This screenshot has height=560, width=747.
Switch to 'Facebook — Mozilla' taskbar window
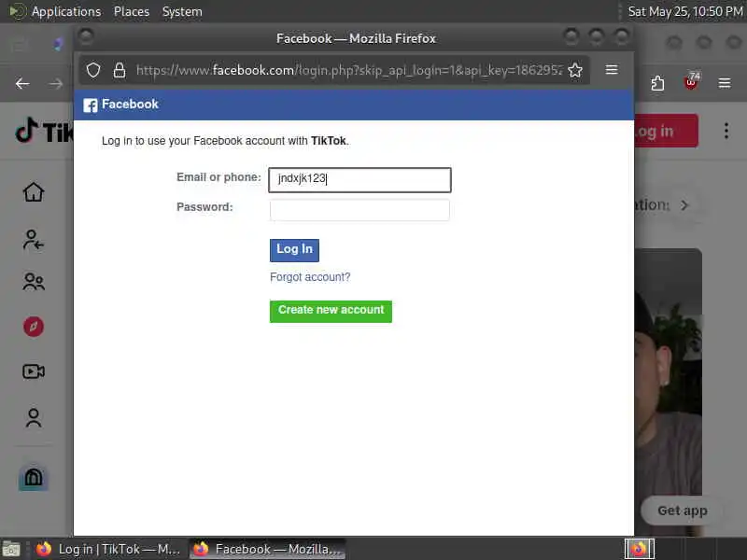coord(267,549)
